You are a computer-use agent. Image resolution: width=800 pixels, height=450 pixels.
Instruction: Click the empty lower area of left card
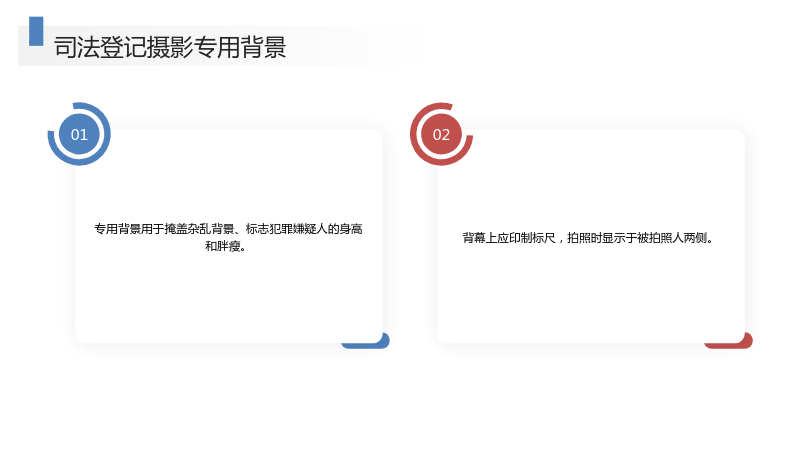point(229,296)
